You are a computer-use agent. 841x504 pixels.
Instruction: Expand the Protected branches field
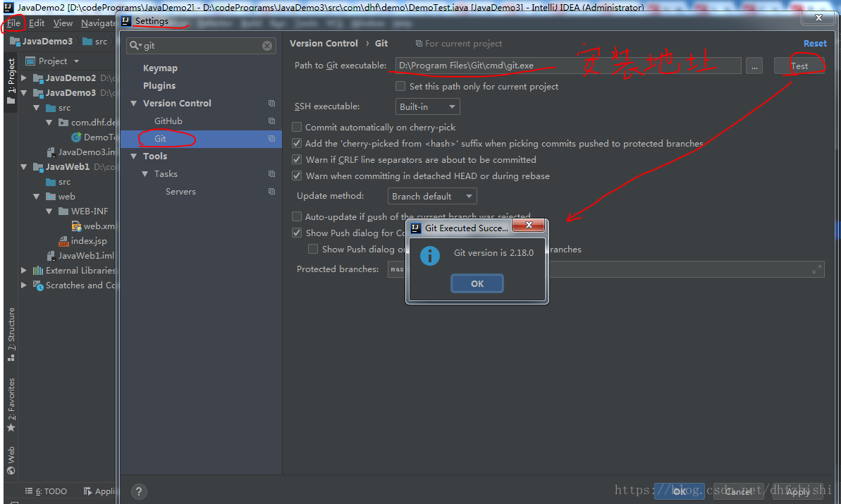click(817, 269)
